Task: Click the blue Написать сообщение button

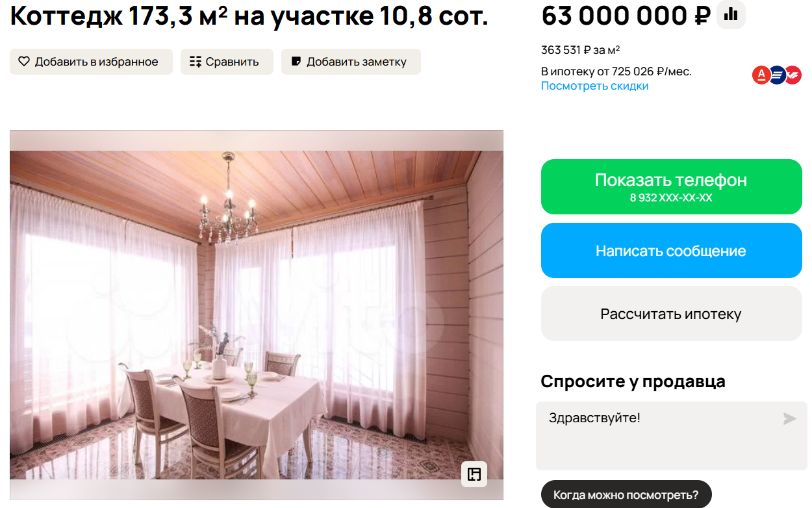Action: (x=672, y=251)
